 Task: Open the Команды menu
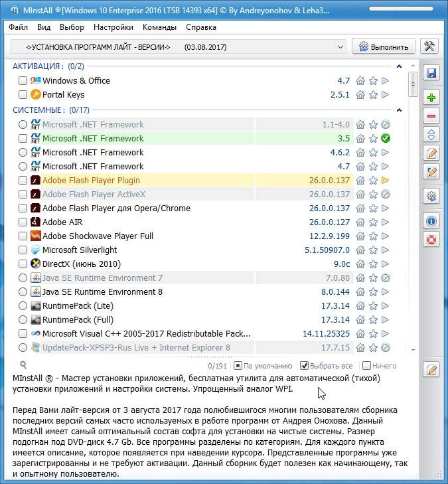point(159,27)
